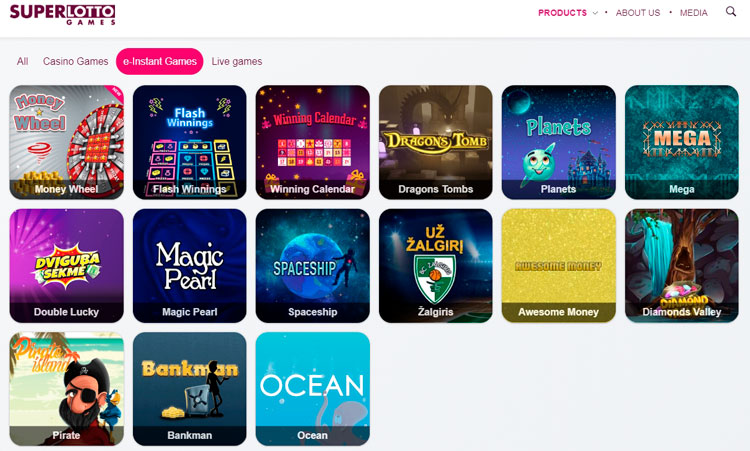Screen dimensions: 750x451
Task: Select the Awesome Money gold tile
Action: 559,265
